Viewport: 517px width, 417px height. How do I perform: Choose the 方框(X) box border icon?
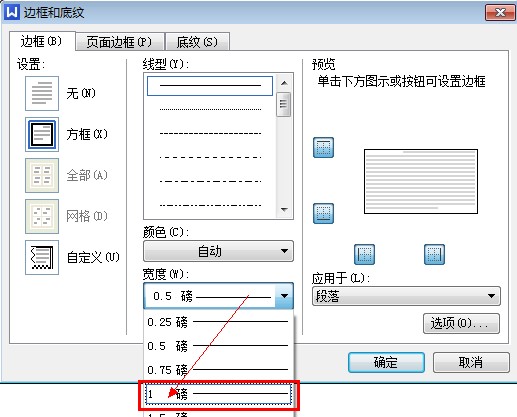[42, 134]
